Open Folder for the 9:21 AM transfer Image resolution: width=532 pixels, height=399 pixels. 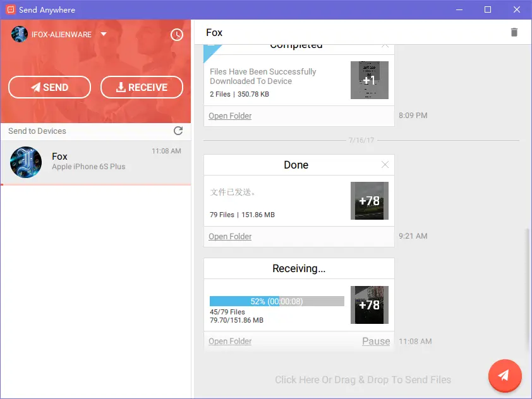[x=230, y=237]
